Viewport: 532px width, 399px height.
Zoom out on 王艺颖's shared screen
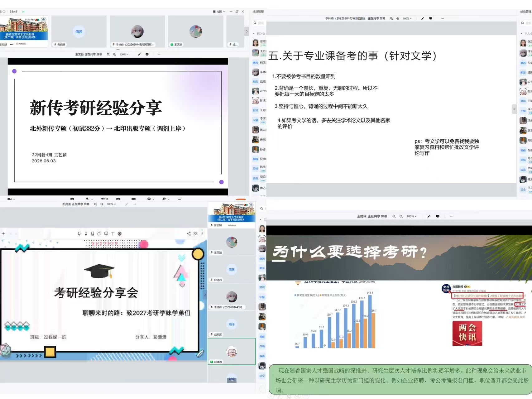[x=114, y=54]
